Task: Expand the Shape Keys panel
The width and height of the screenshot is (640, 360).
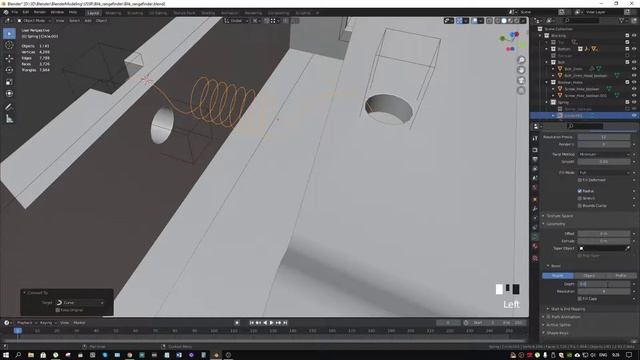Action: (x=557, y=333)
